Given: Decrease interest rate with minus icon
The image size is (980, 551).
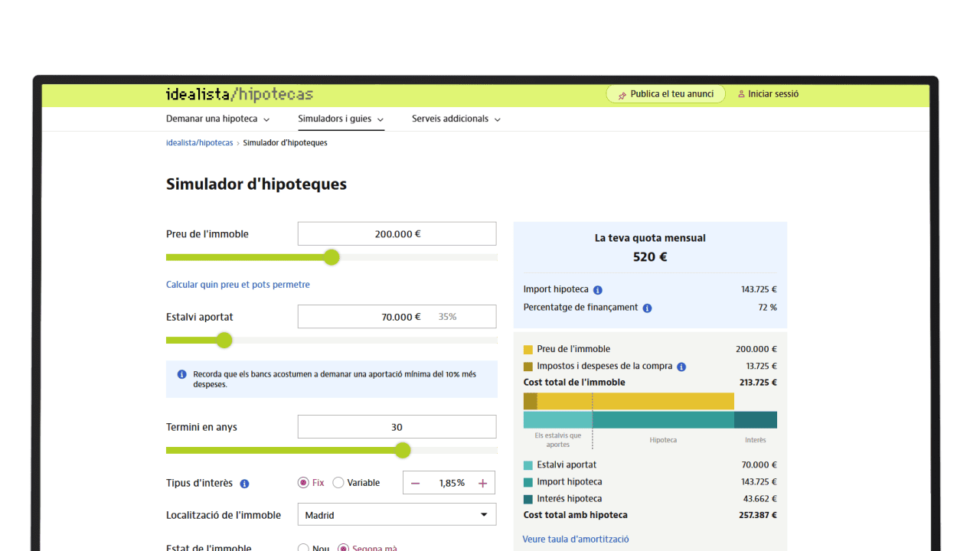Looking at the screenshot, I should pyautogui.click(x=416, y=483).
